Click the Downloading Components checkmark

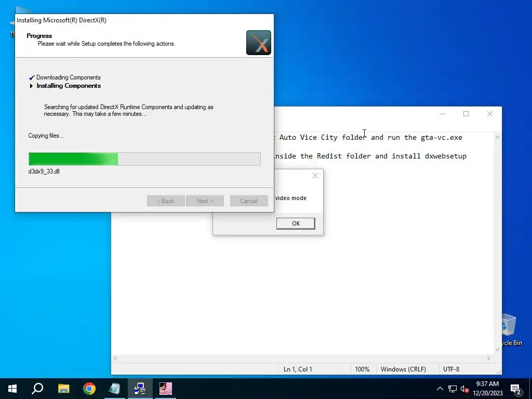pos(32,77)
